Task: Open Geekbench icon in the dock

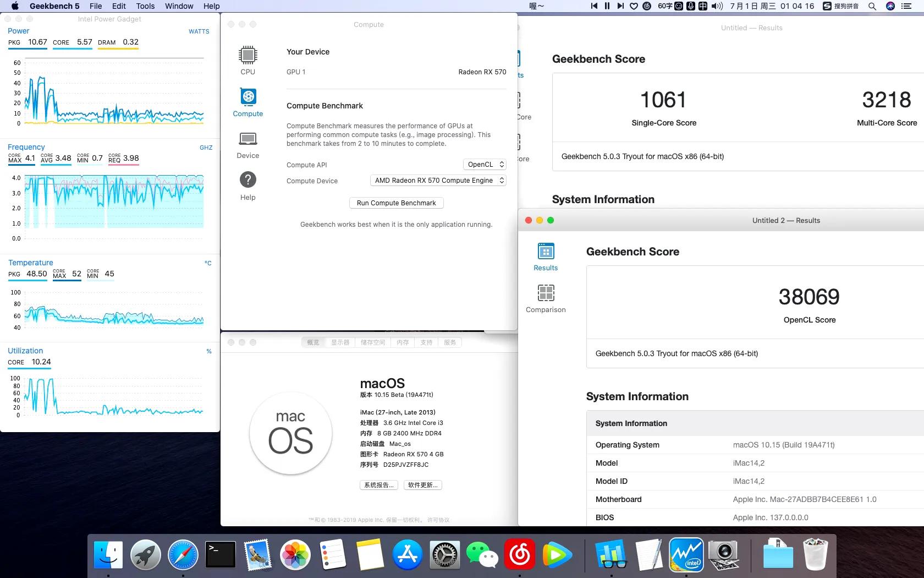Action: point(612,554)
